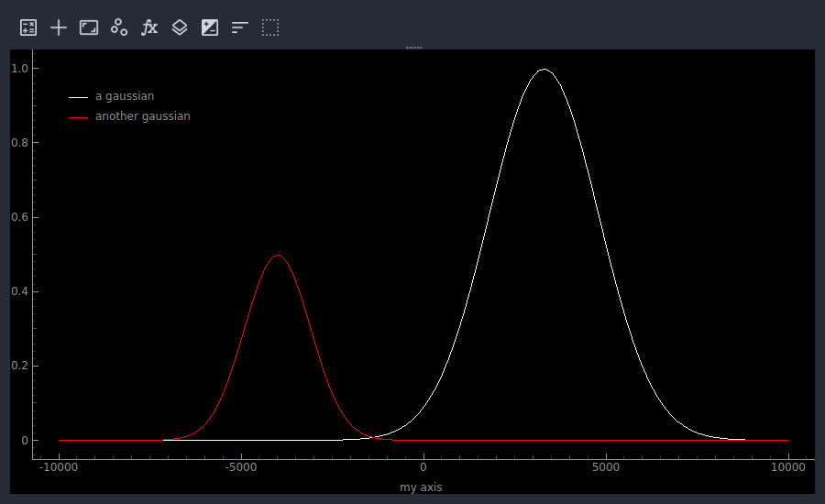Image resolution: width=825 pixels, height=504 pixels.
Task: Click the peak of the red gaussian
Action: click(278, 255)
